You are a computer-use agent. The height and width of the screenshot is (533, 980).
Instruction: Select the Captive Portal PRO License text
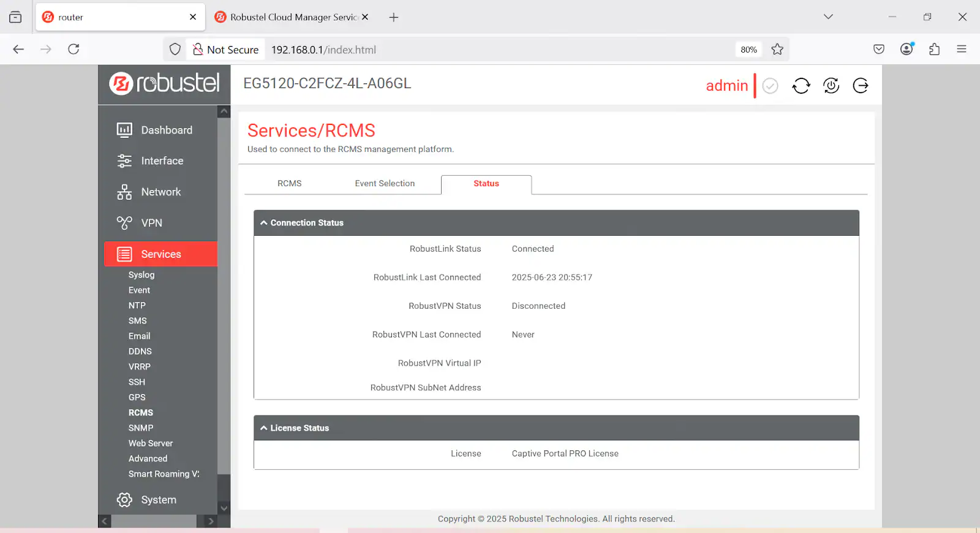(565, 453)
